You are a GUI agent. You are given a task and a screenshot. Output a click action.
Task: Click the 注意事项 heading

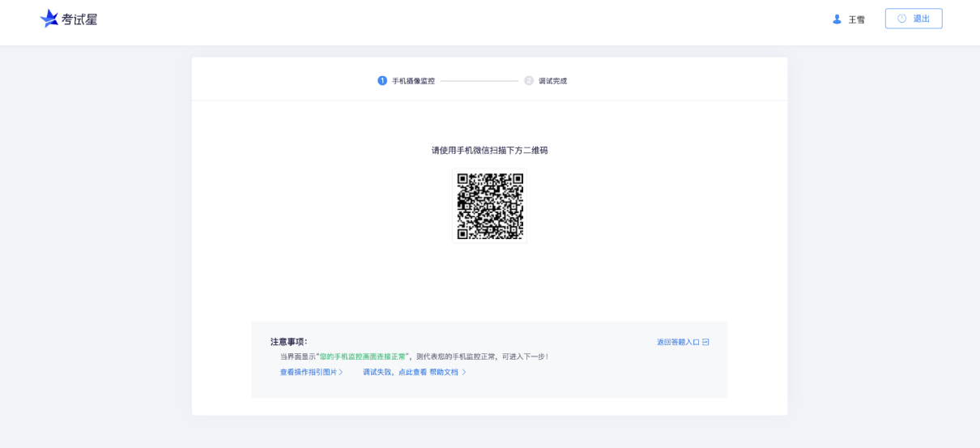[x=289, y=342]
